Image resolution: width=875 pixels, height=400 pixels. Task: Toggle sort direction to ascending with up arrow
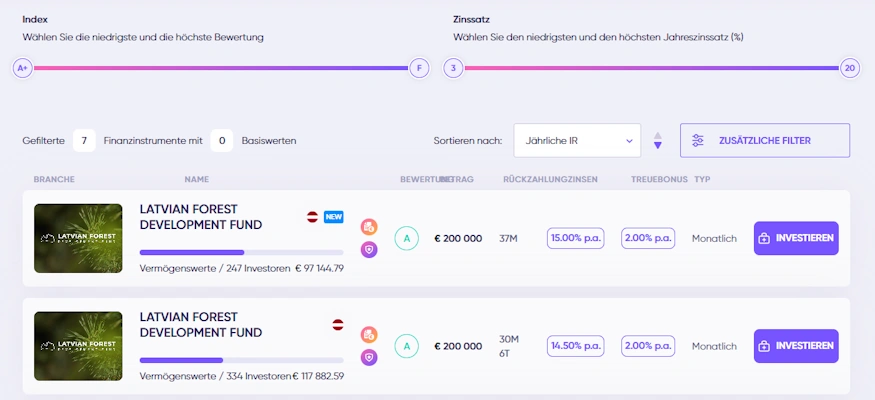[657, 135]
